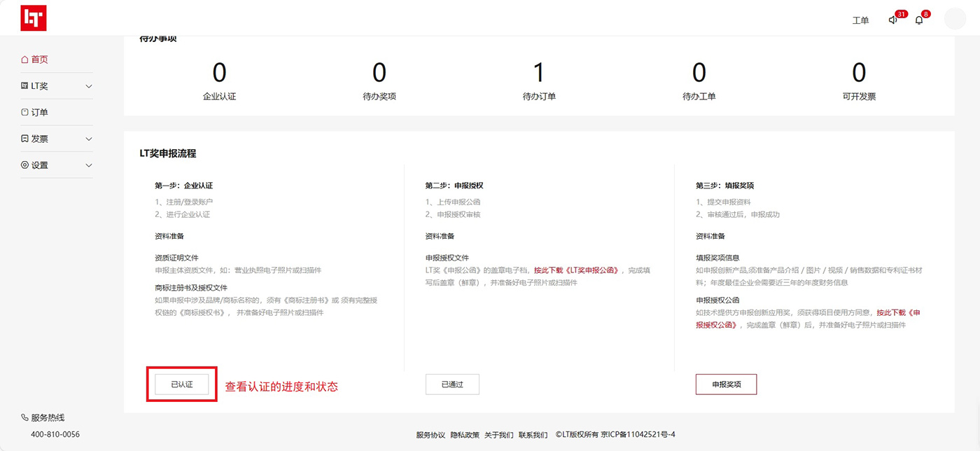Click the 已通过 button
The width and height of the screenshot is (980, 451).
click(x=452, y=384)
